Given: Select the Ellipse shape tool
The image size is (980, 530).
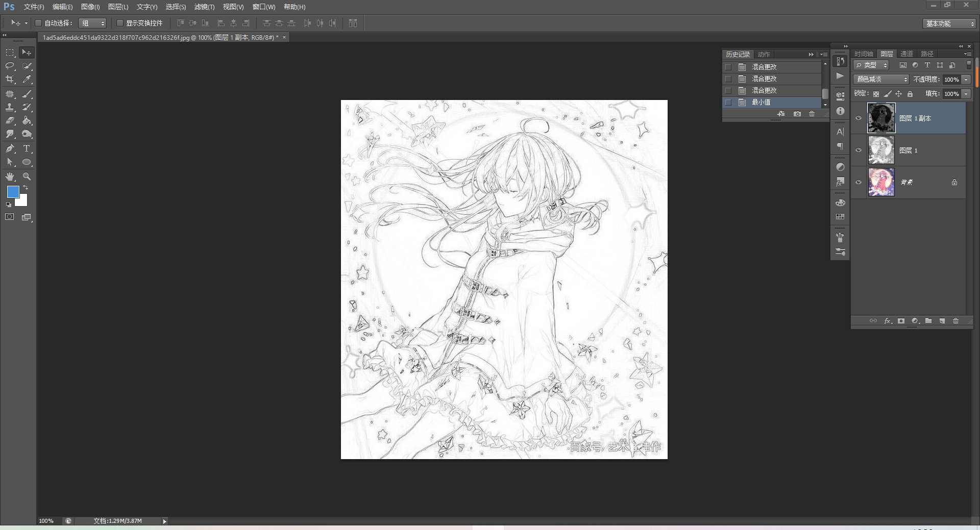Looking at the screenshot, I should tap(27, 162).
